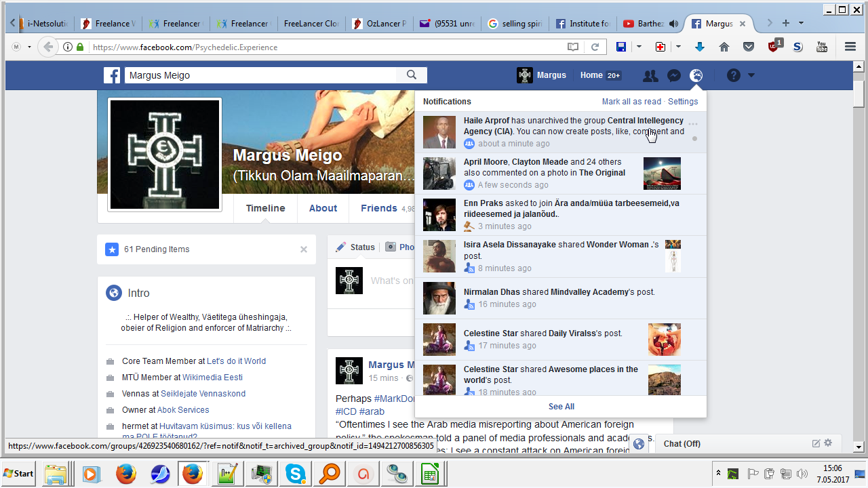
Task: Open Skype from the Windows taskbar
Action: pyautogui.click(x=295, y=473)
